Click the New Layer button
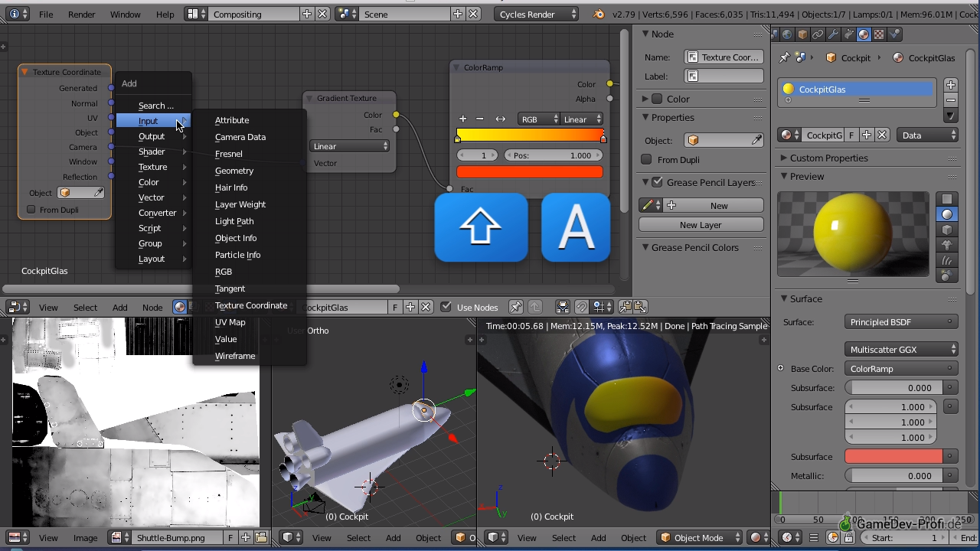The image size is (980, 551). click(x=701, y=225)
